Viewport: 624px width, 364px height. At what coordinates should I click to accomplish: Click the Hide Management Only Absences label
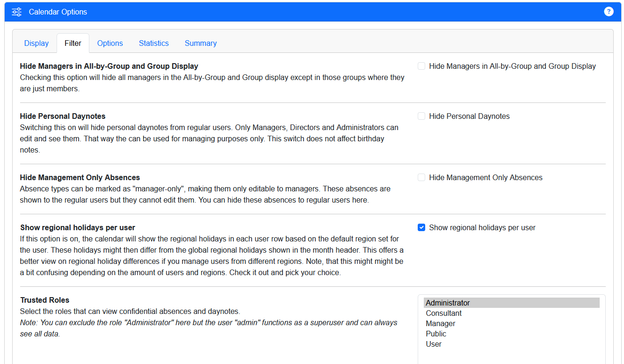(x=486, y=178)
